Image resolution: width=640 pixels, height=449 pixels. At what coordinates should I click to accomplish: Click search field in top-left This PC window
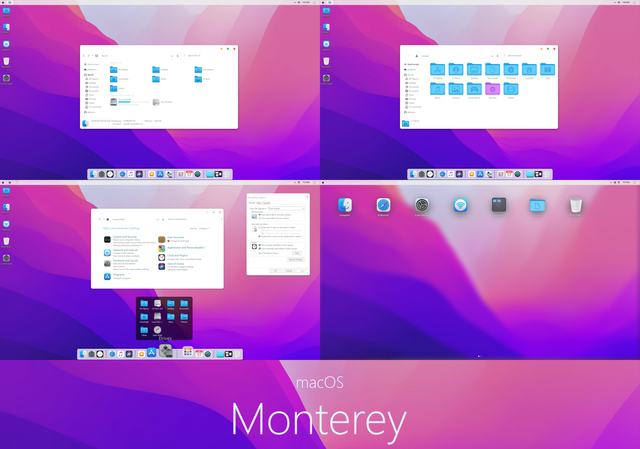point(208,56)
